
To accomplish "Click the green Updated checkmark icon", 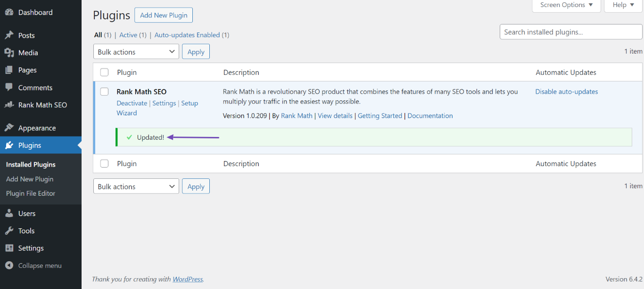I will (x=129, y=137).
